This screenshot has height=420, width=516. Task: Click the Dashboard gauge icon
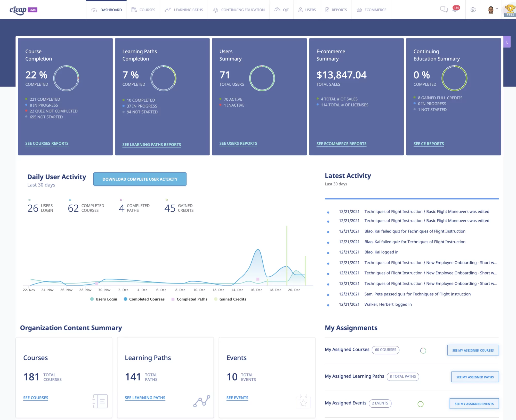[x=94, y=10]
